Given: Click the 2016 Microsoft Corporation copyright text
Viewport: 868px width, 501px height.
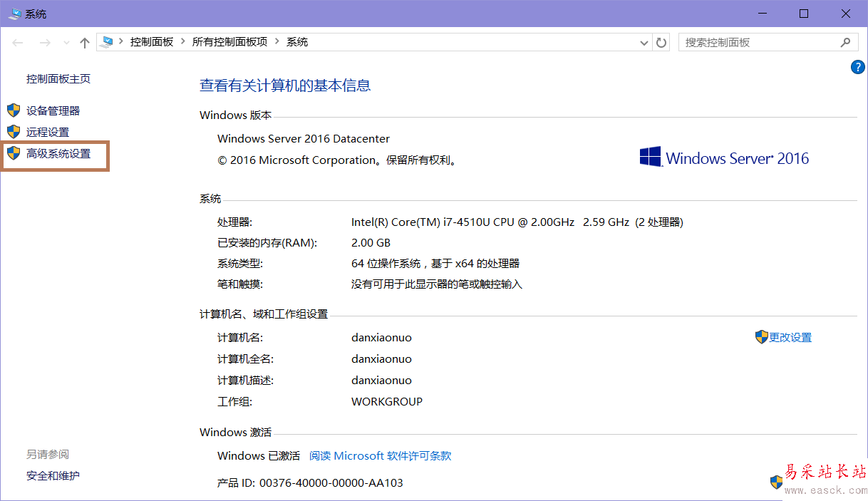Looking at the screenshot, I should click(x=336, y=160).
